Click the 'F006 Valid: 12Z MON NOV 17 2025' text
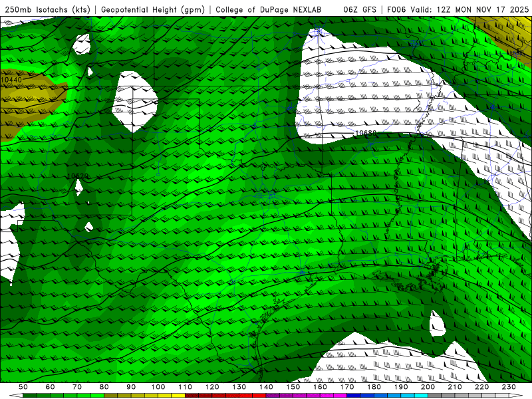The height and width of the screenshot is (399, 532). click(458, 9)
